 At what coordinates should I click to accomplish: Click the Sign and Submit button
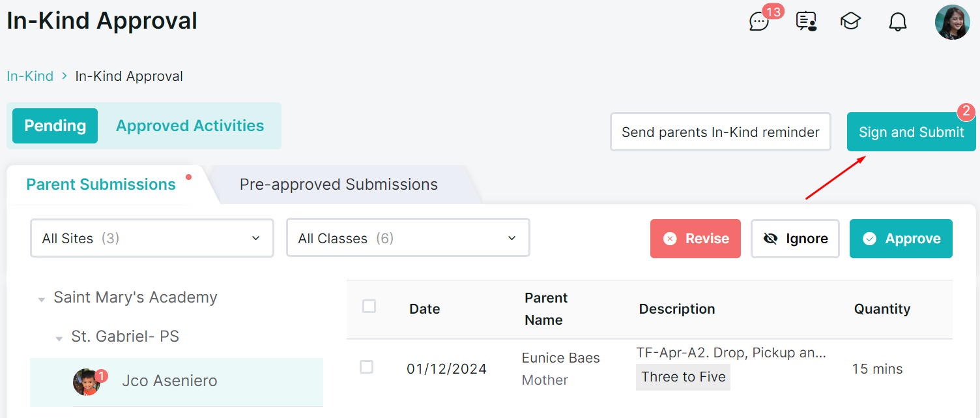(x=911, y=132)
